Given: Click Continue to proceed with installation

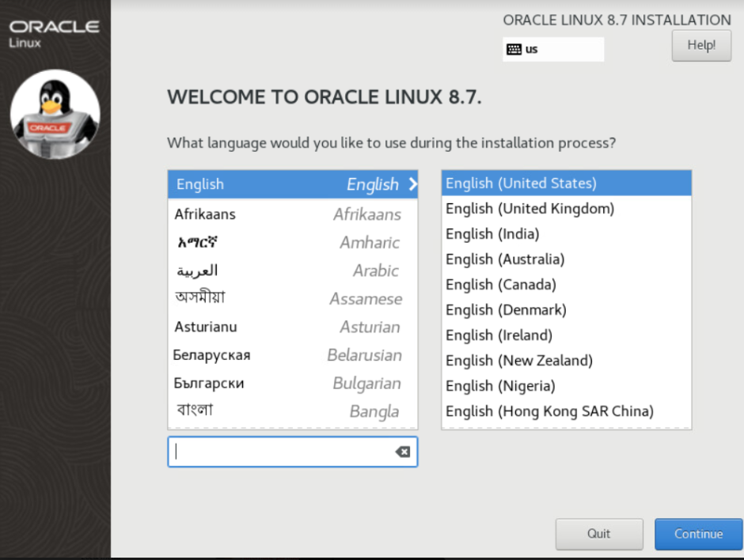Looking at the screenshot, I should click(698, 534).
